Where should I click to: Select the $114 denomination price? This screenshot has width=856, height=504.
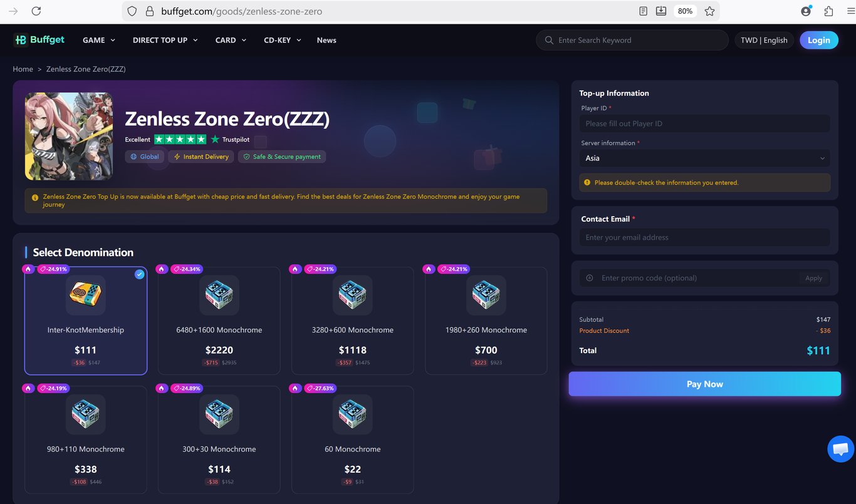coord(219,469)
